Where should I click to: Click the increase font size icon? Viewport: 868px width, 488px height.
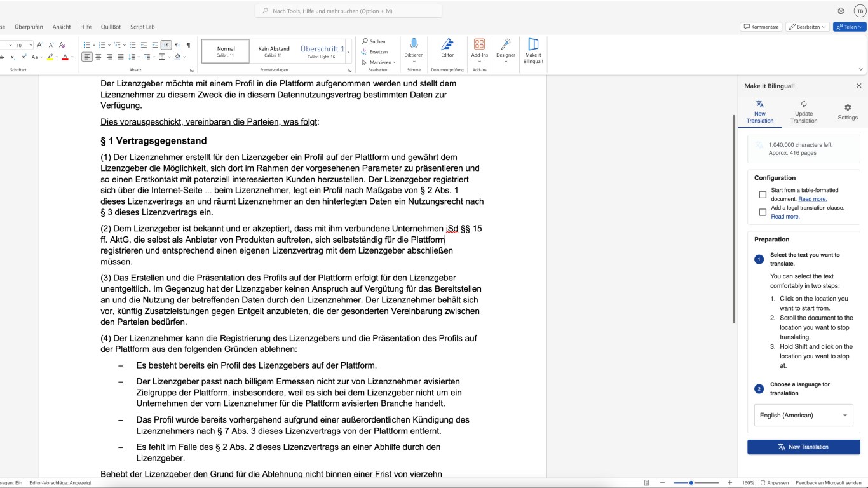pos(39,45)
